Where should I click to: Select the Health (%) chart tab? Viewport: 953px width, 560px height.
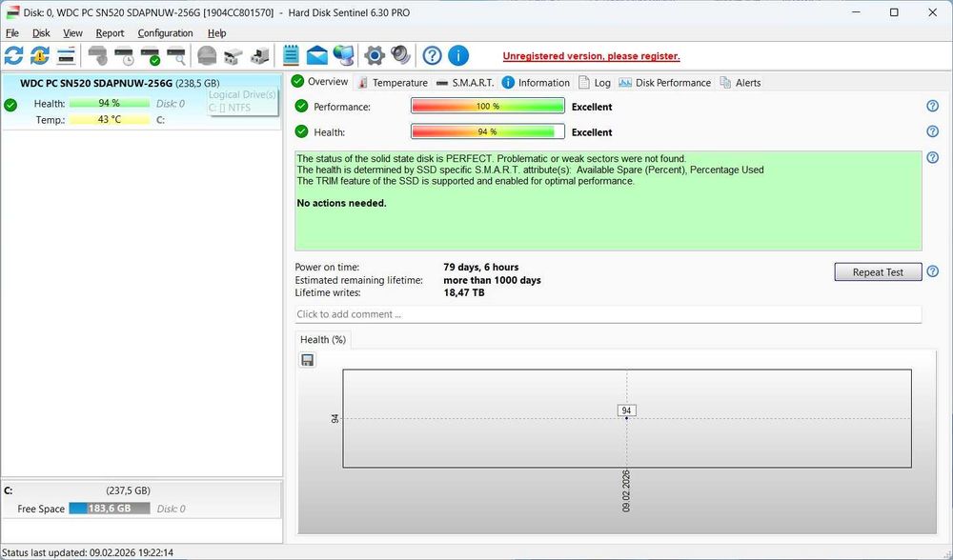[323, 339]
